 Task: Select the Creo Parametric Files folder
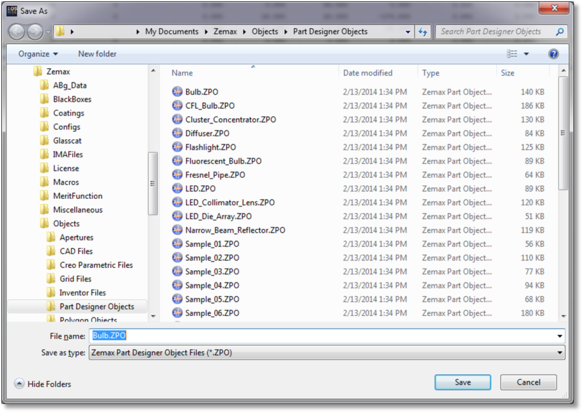click(96, 265)
